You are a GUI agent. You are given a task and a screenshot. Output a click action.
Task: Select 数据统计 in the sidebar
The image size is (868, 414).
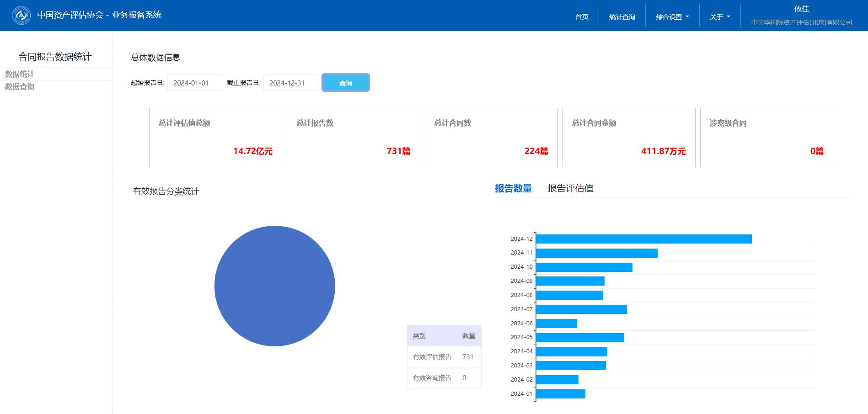20,74
